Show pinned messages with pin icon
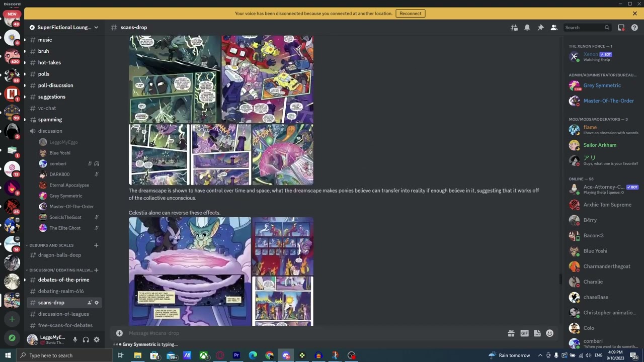 [540, 28]
